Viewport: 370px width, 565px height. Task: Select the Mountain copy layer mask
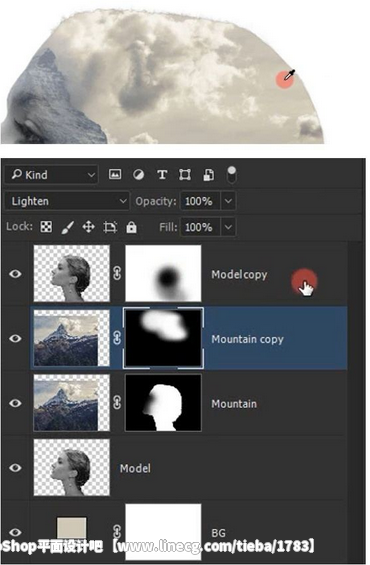pos(163,338)
